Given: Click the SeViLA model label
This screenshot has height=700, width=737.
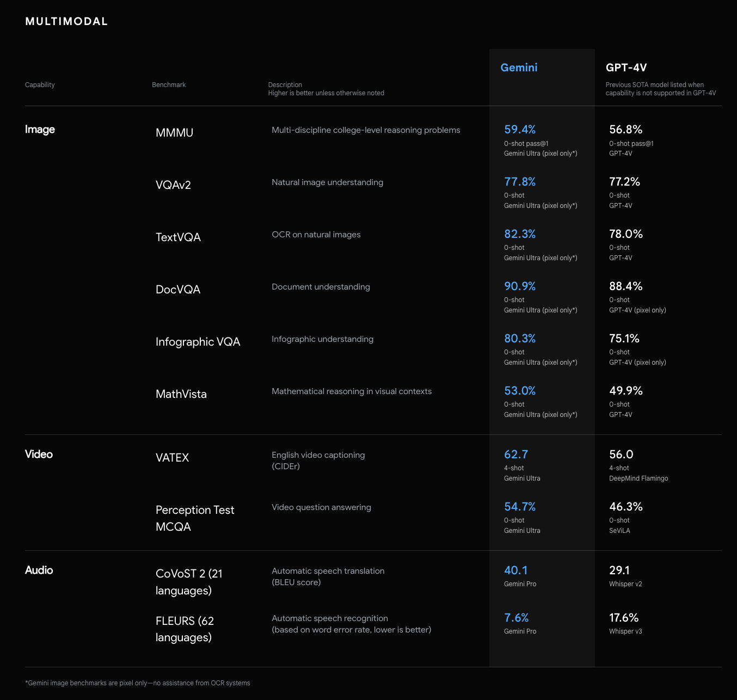Looking at the screenshot, I should 619,531.
